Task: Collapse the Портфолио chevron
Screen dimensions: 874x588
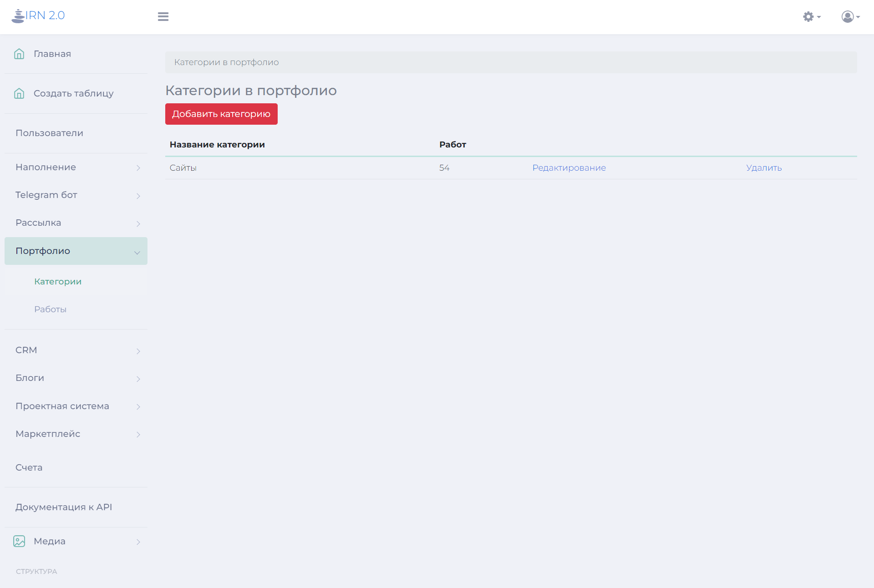Action: click(x=137, y=253)
